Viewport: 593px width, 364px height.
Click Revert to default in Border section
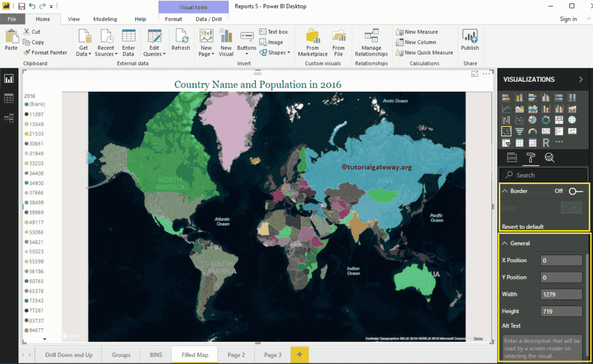tap(523, 227)
